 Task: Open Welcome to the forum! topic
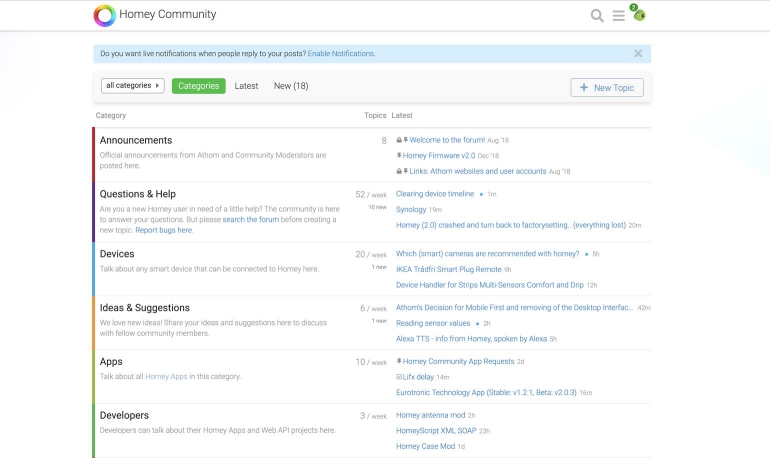click(x=447, y=140)
